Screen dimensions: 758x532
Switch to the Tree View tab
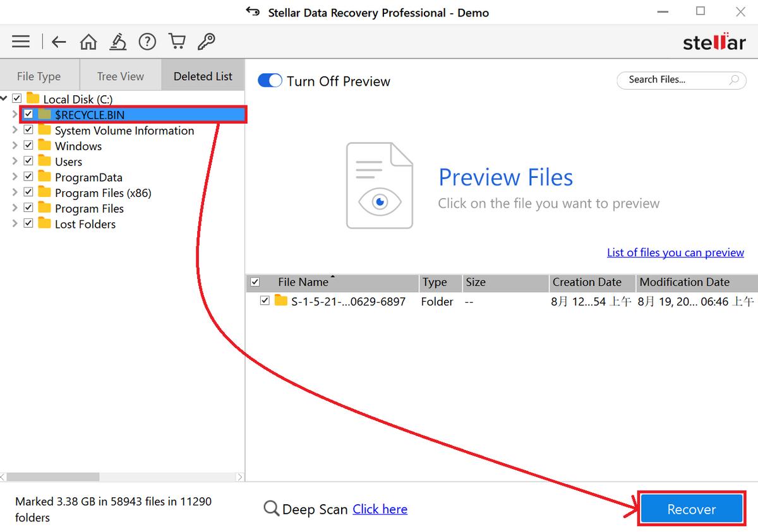120,75
